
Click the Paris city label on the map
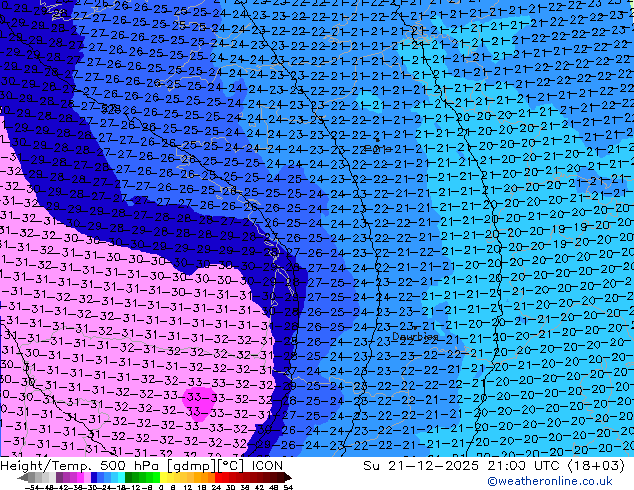pos(377,148)
